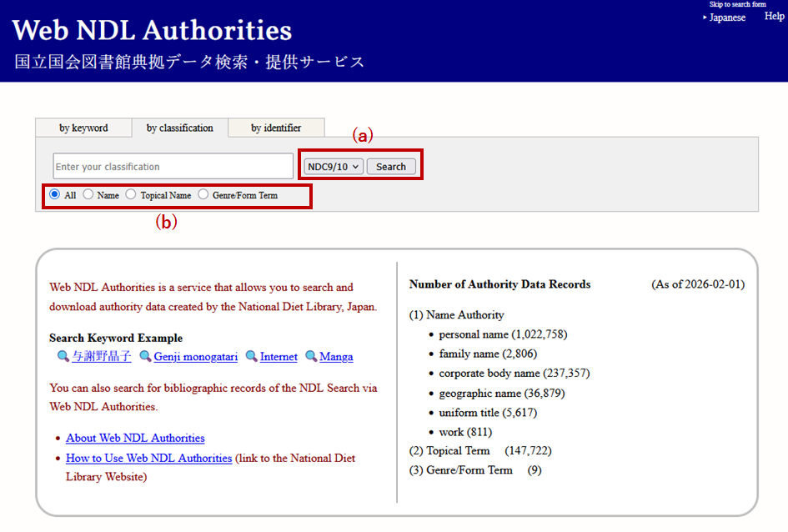Screen dimensions: 788x532
Task: Select the by classification tab
Action: point(180,128)
